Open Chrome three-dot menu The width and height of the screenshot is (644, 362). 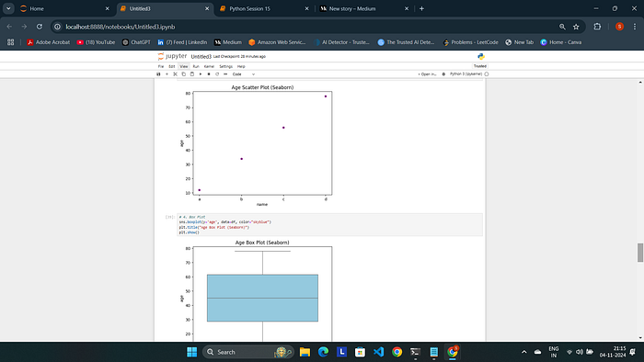coord(635,27)
